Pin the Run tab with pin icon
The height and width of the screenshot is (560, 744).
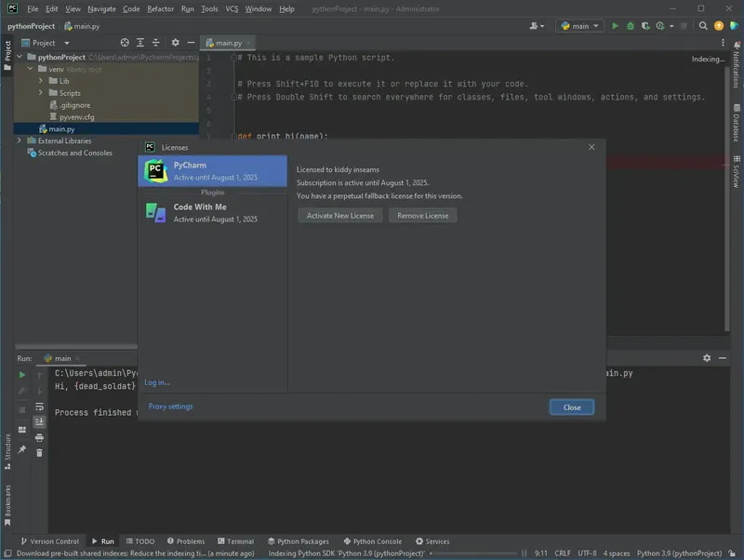click(22, 449)
